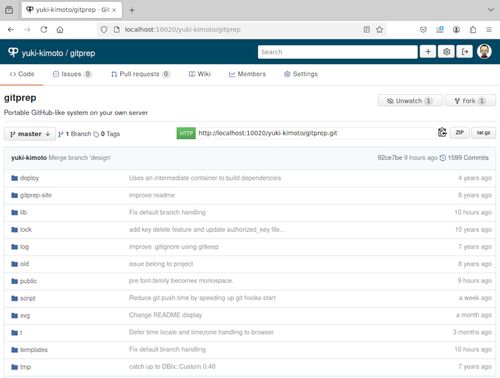The width and height of the screenshot is (500, 378).
Task: Open the Wiki tab
Action: tap(200, 74)
